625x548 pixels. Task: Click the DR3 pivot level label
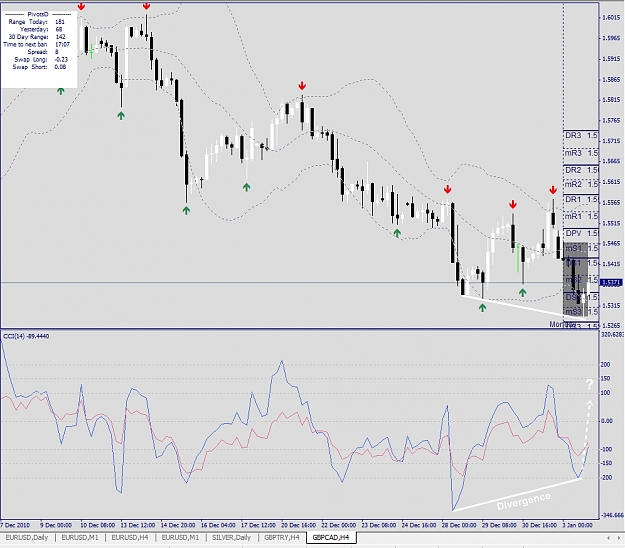click(x=573, y=136)
